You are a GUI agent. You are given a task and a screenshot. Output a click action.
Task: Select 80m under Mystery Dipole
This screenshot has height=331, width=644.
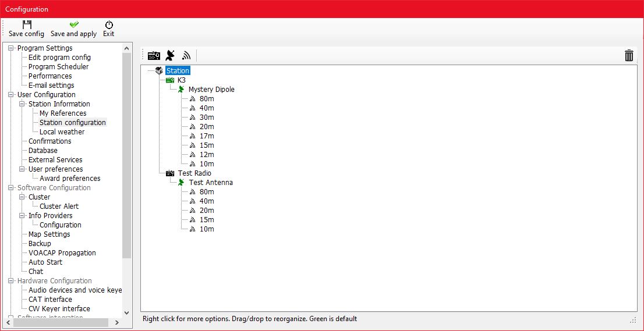[207, 98]
